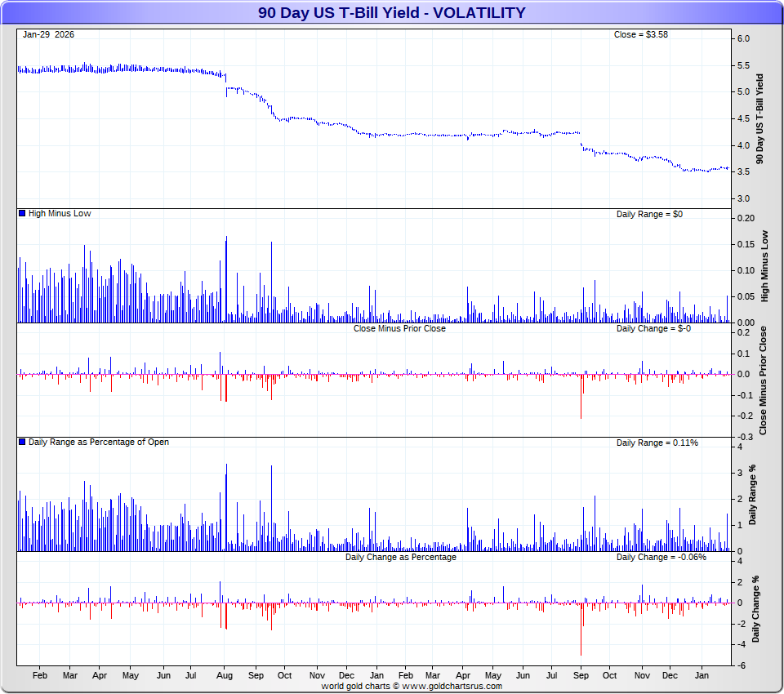Click the 5.5 tick on the yield axis
784x694 pixels.
[743, 65]
